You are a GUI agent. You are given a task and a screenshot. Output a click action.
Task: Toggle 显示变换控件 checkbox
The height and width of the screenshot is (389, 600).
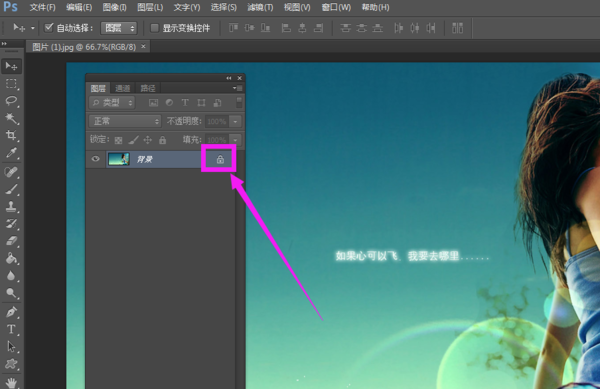155,28
